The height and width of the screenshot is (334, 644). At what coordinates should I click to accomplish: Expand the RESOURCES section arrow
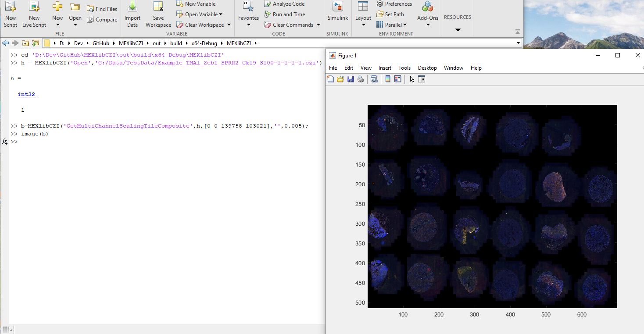pos(458,30)
